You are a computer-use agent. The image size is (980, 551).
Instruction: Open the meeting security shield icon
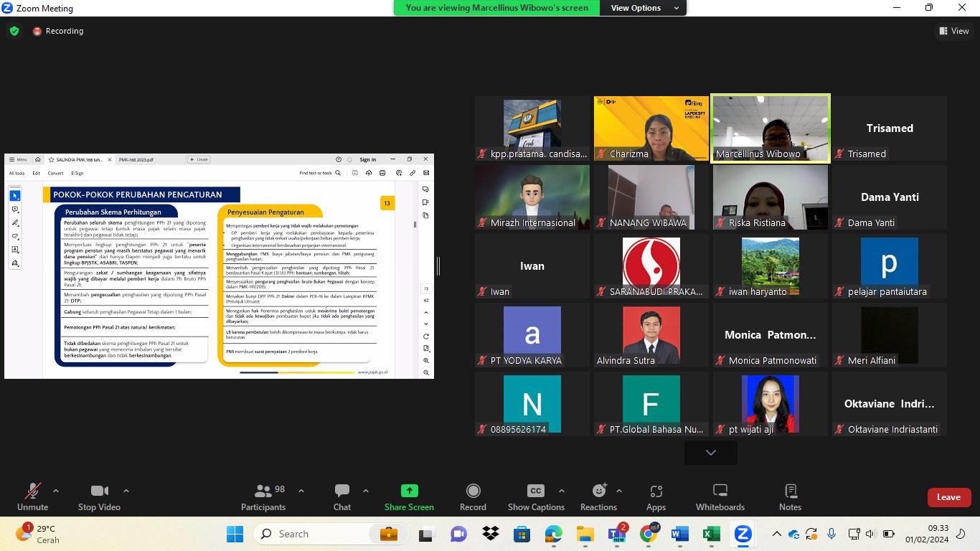pos(14,31)
